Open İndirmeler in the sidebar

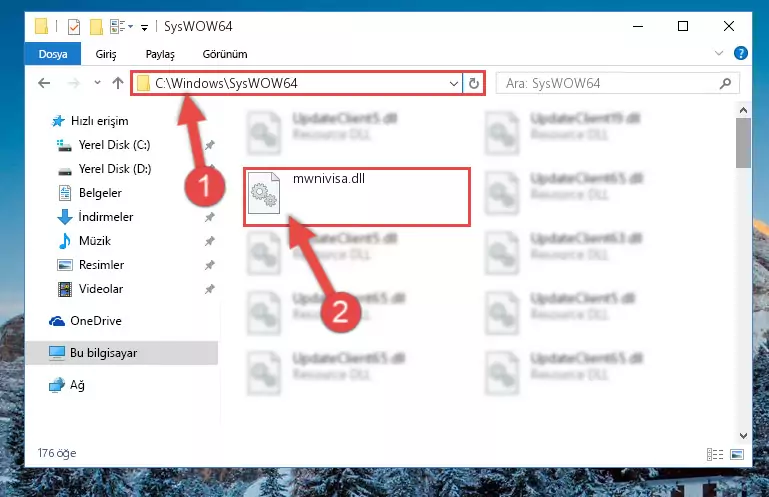(x=105, y=217)
